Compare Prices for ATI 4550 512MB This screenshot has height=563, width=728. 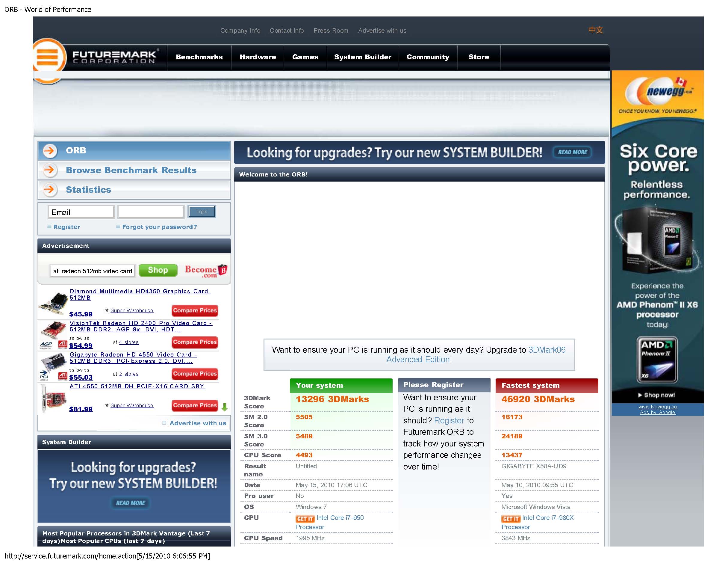pos(195,406)
